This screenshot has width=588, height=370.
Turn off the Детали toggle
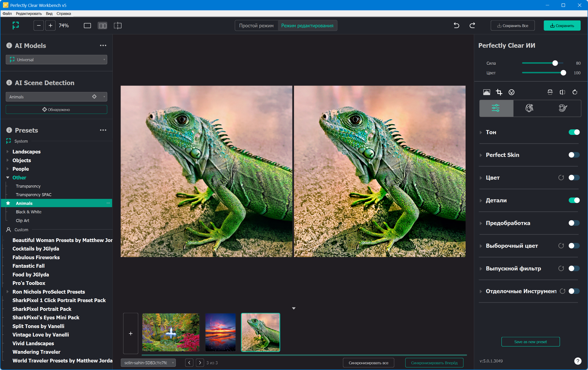pos(574,200)
